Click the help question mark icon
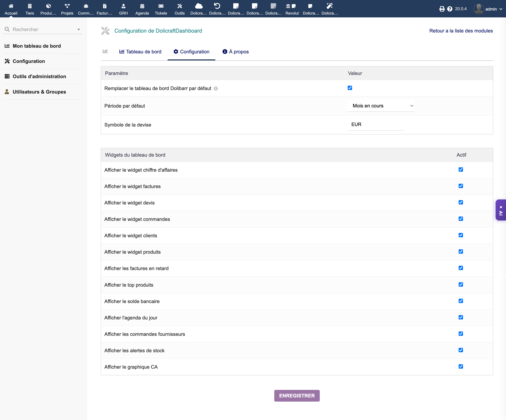 pyautogui.click(x=450, y=9)
